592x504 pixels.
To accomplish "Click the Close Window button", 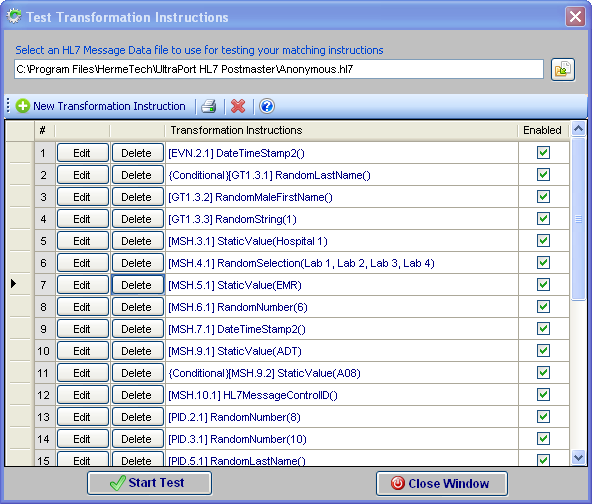I will (x=442, y=484).
